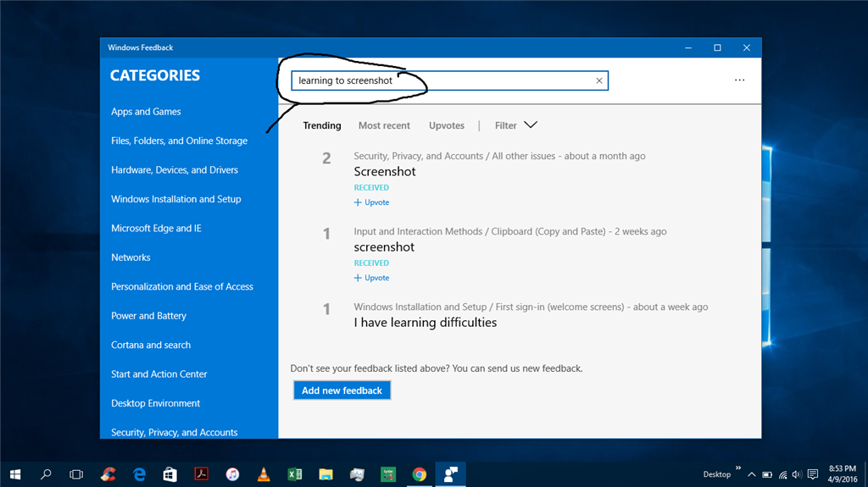Open iTunes from taskbar
This screenshot has width=868, height=487.
(232, 474)
